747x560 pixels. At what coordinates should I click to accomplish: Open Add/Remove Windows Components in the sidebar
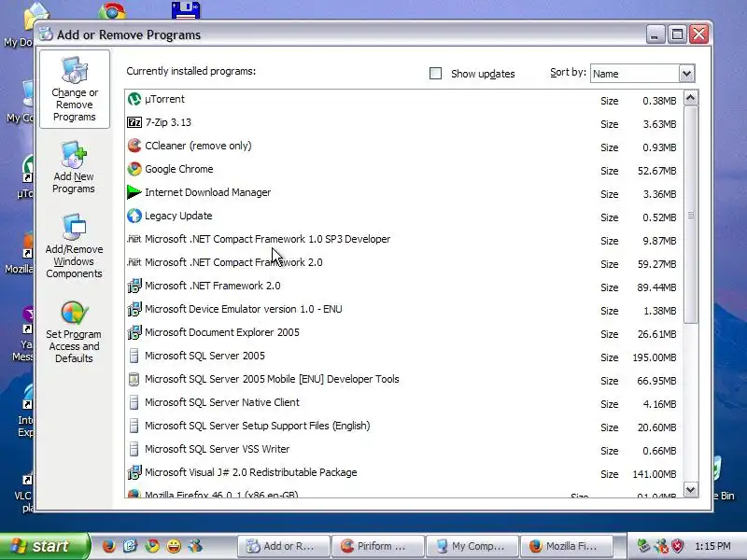(74, 246)
